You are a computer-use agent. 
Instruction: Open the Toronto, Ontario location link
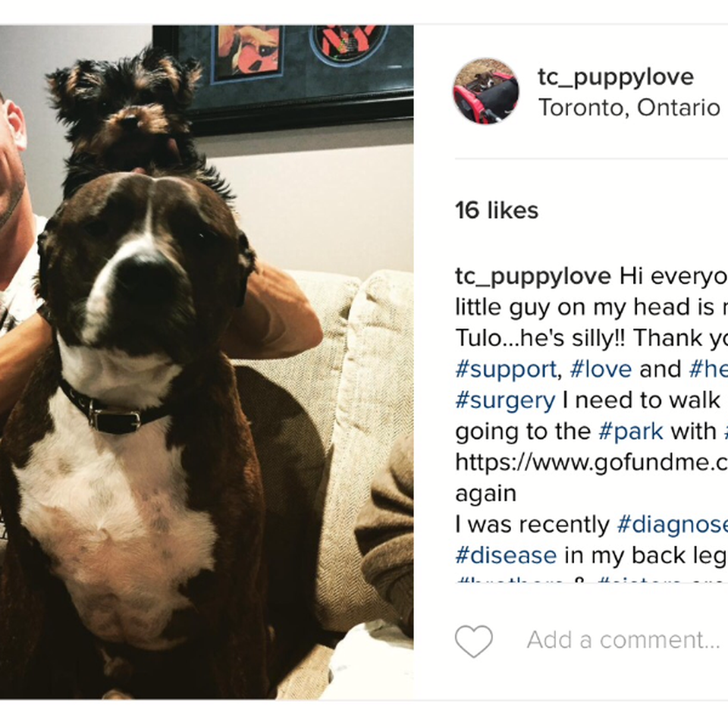pyautogui.click(x=629, y=108)
